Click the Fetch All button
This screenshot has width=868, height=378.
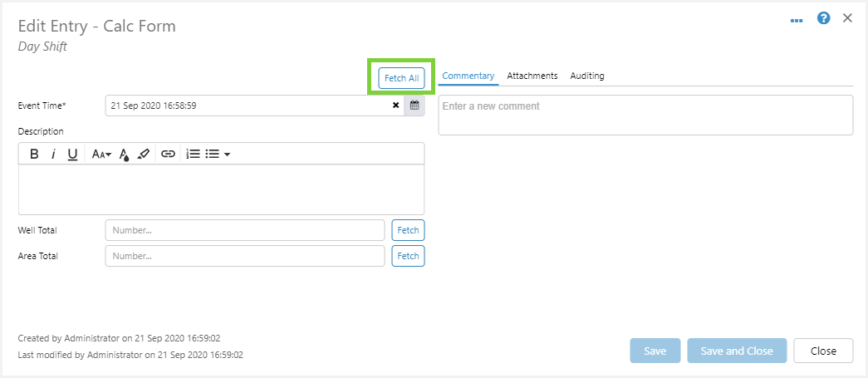[401, 78]
